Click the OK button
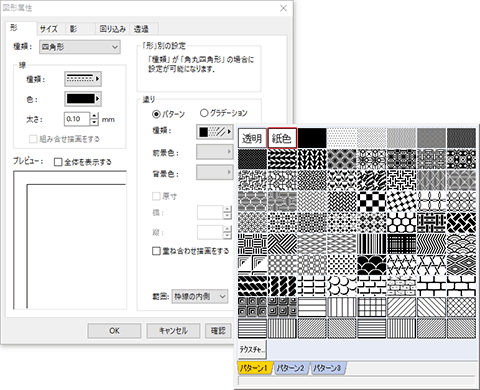This screenshot has height=390, width=480. pyautogui.click(x=114, y=331)
